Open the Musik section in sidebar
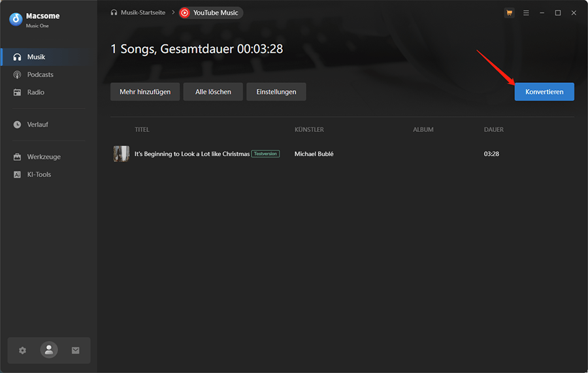Screen dimensions: 588x373 pyautogui.click(x=49, y=57)
